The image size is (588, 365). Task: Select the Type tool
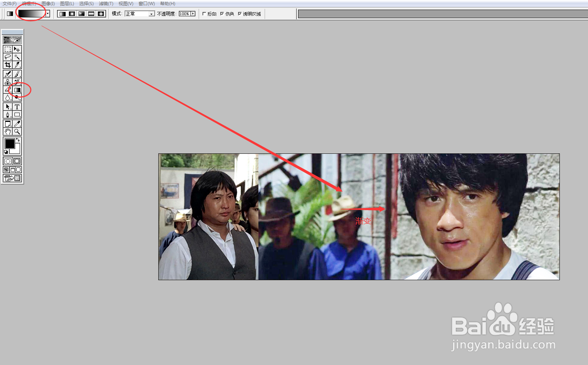coord(17,107)
